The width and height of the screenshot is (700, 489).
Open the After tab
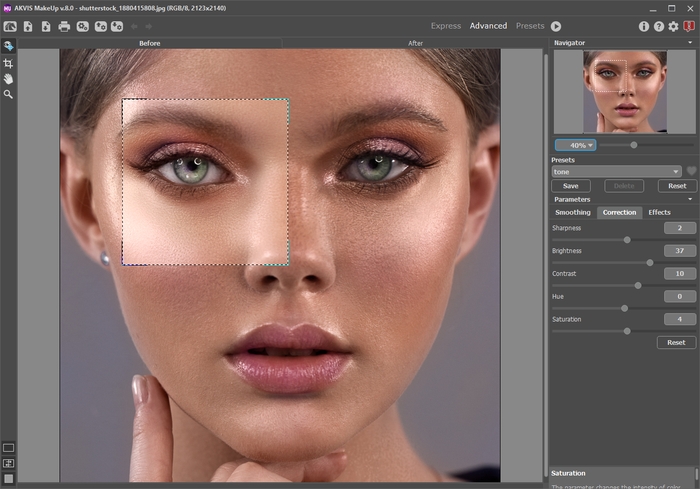click(415, 43)
